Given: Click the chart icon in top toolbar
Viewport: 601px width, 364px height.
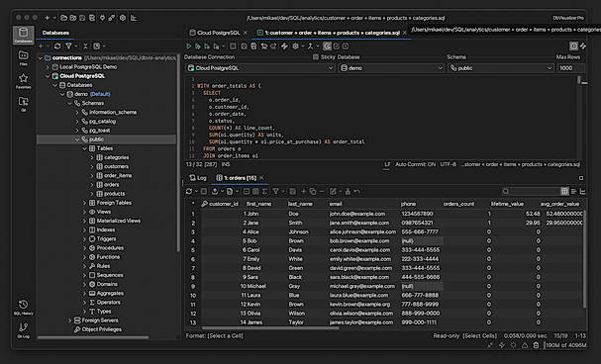Looking at the screenshot, I should (x=134, y=18).
